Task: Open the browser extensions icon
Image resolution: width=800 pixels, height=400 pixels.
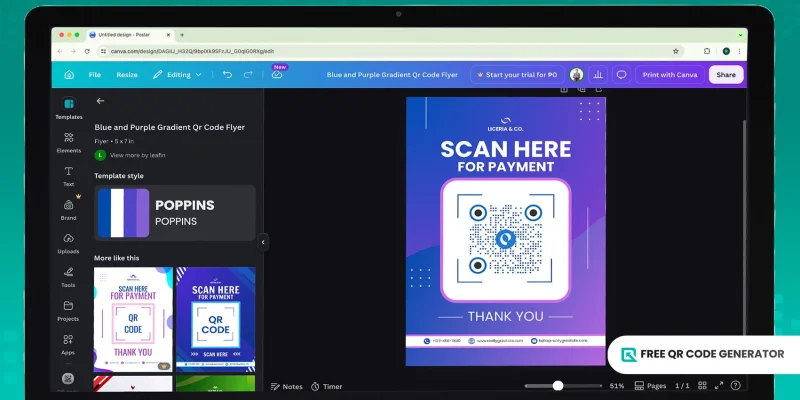Action: [x=707, y=51]
